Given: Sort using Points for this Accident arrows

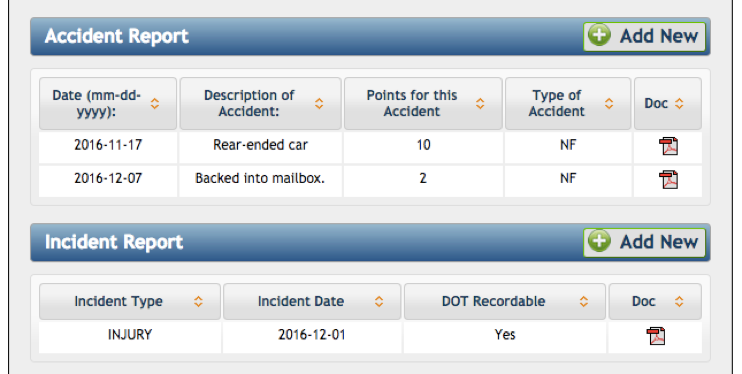Looking at the screenshot, I should tap(480, 104).
